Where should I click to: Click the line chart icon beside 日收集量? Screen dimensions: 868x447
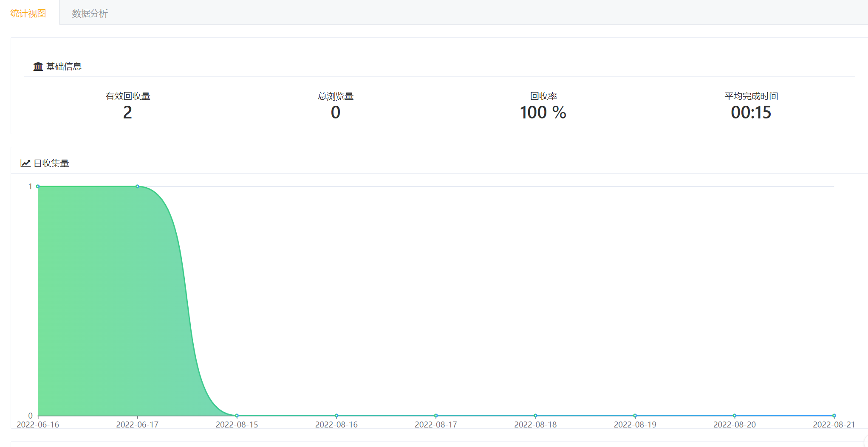25,163
